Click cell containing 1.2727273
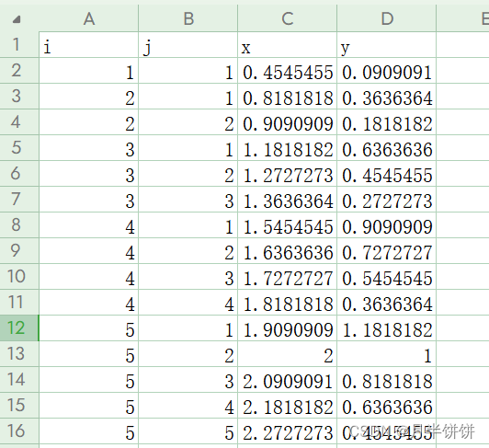489x448 pixels. [x=287, y=174]
